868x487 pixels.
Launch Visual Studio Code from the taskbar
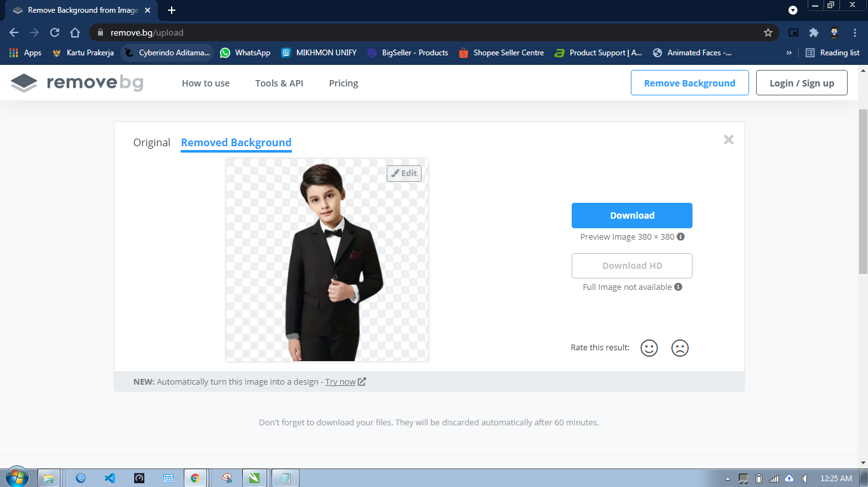[x=109, y=477]
